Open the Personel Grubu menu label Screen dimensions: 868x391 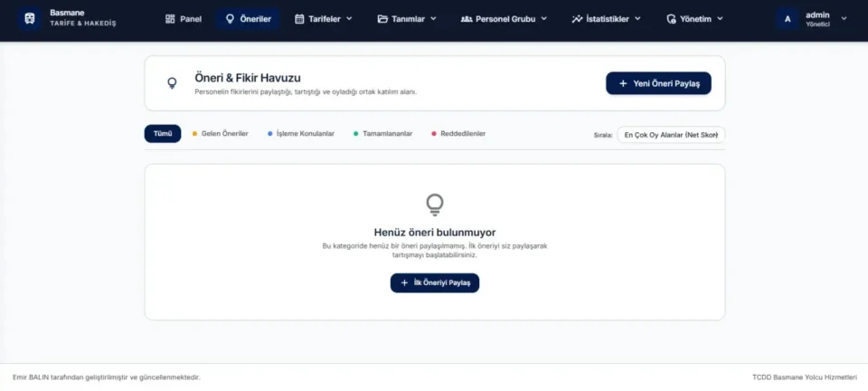tap(505, 19)
